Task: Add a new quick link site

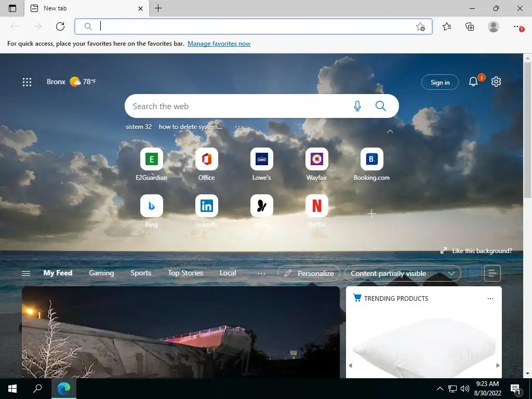Action: coord(371,214)
